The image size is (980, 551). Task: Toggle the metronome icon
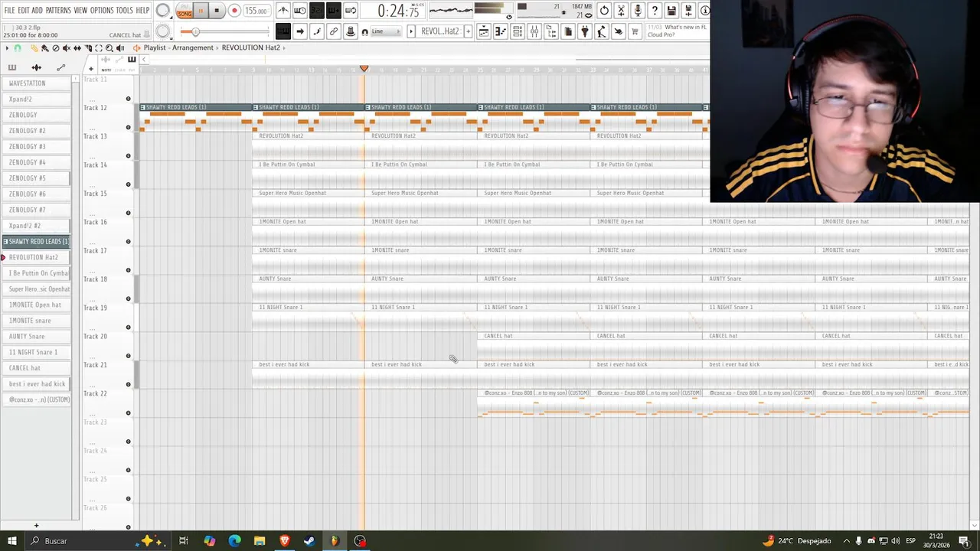pyautogui.click(x=283, y=11)
